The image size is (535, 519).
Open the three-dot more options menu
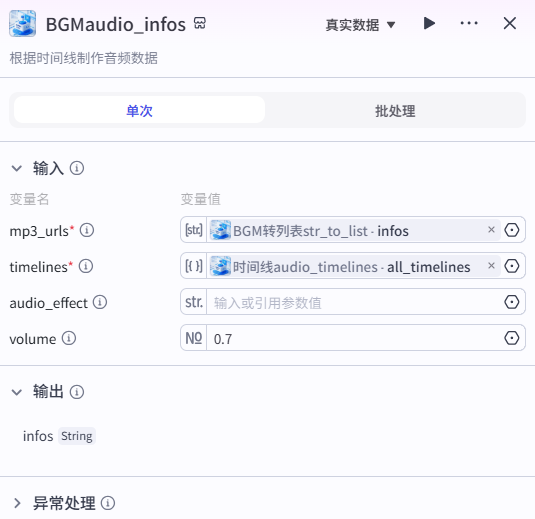[x=469, y=24]
